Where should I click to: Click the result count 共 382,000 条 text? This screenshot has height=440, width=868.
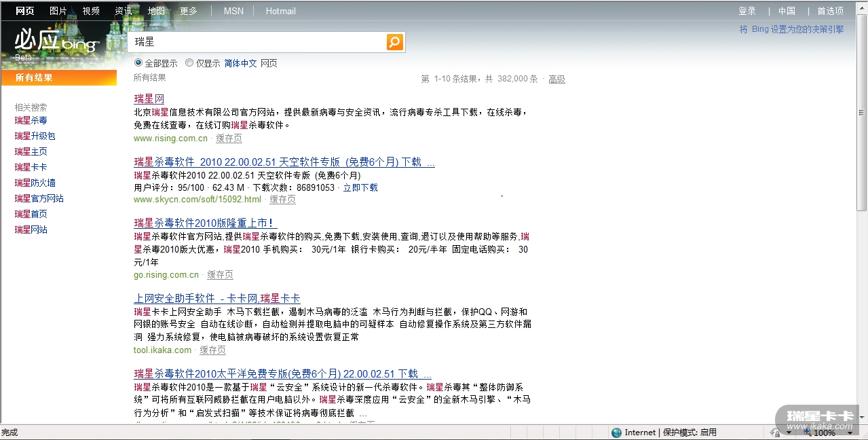(511, 79)
